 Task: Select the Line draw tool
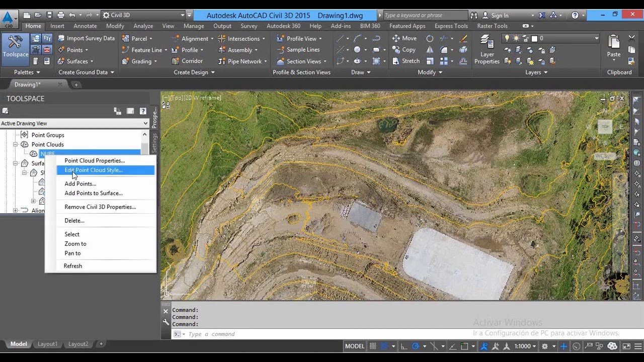[341, 38]
